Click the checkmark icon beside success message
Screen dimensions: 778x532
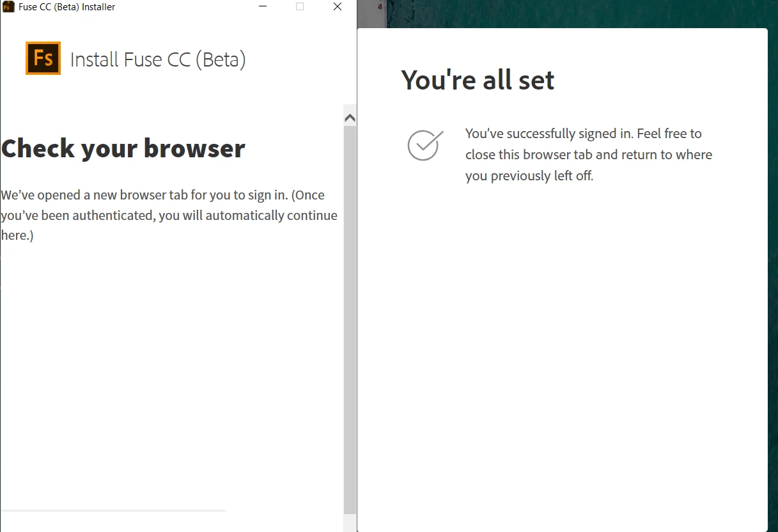pos(425,145)
